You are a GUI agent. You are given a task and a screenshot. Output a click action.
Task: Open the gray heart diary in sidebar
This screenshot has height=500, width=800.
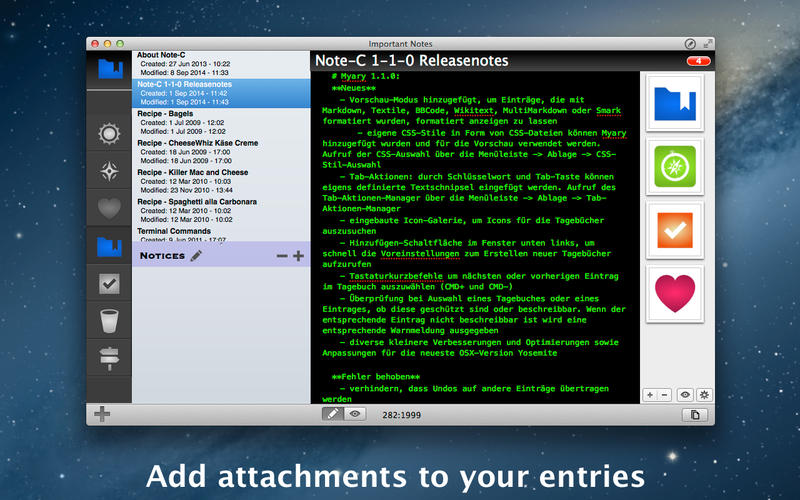coord(109,208)
